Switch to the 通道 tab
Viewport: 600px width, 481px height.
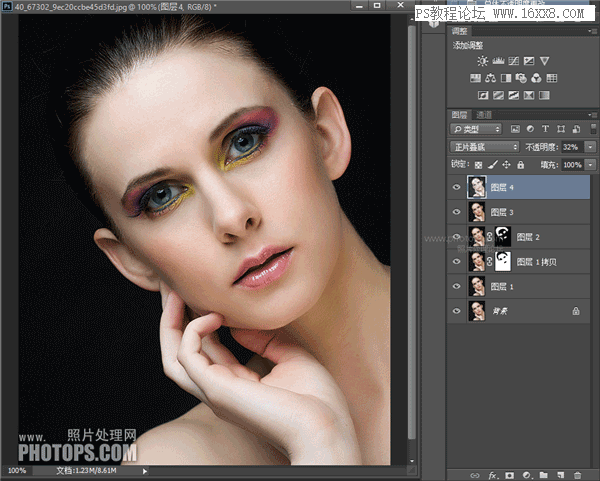484,115
